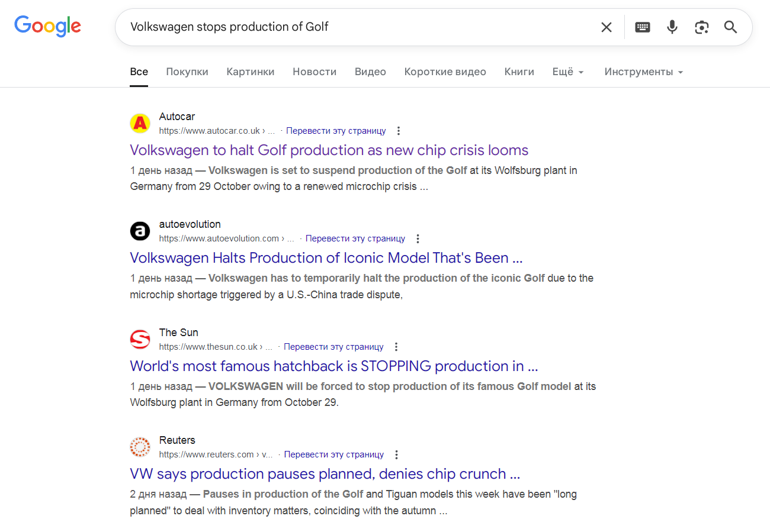Viewport: 770px width, 532px height.
Task: Clear the search query with the X icon
Action: click(607, 27)
